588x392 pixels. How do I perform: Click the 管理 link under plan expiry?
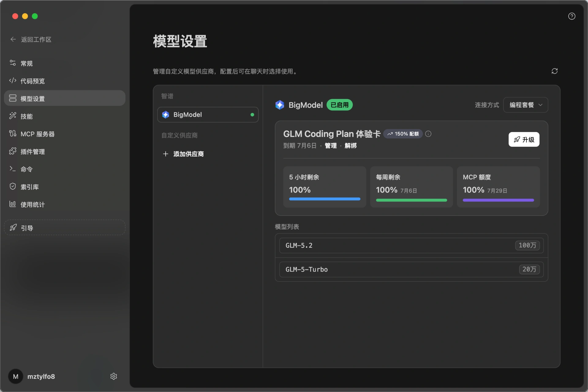[330, 146]
